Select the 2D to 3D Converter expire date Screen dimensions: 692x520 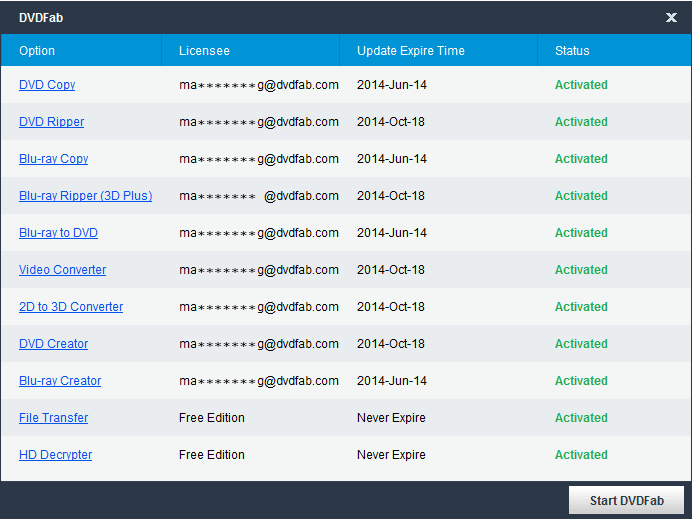(x=391, y=307)
